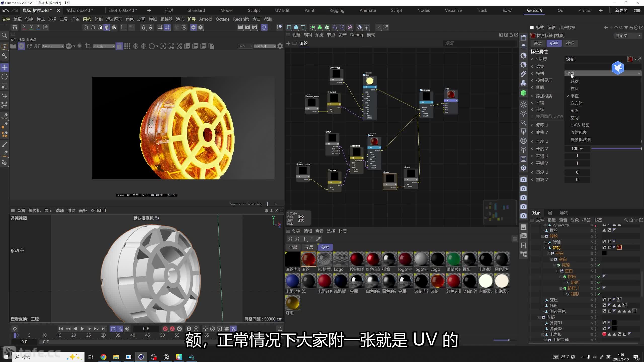Click the timeline playhead at frame 0
644x362 pixels.
[x=15, y=335]
